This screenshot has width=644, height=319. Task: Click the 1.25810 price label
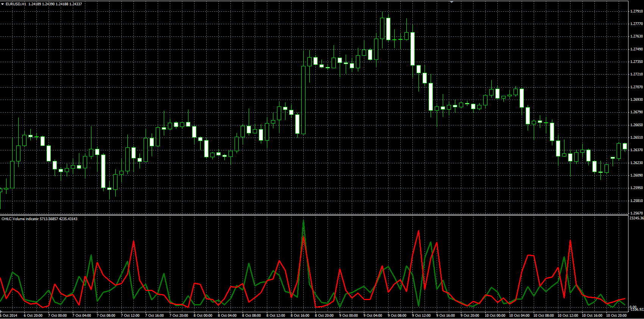[636, 201]
